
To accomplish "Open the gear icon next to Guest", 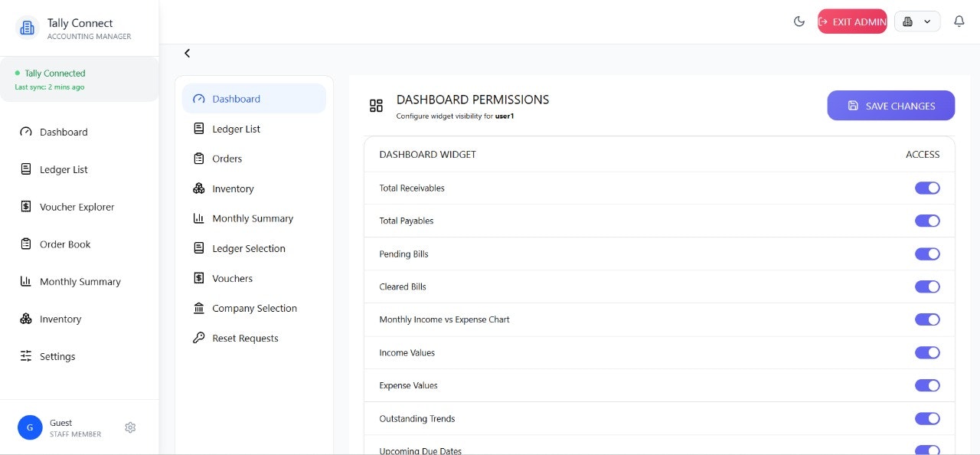I will (x=130, y=427).
